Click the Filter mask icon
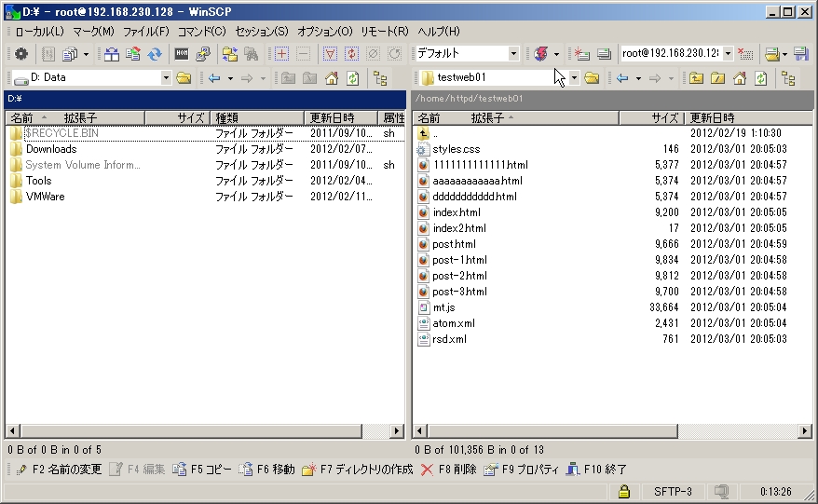The width and height of the screenshot is (818, 504). (x=330, y=53)
